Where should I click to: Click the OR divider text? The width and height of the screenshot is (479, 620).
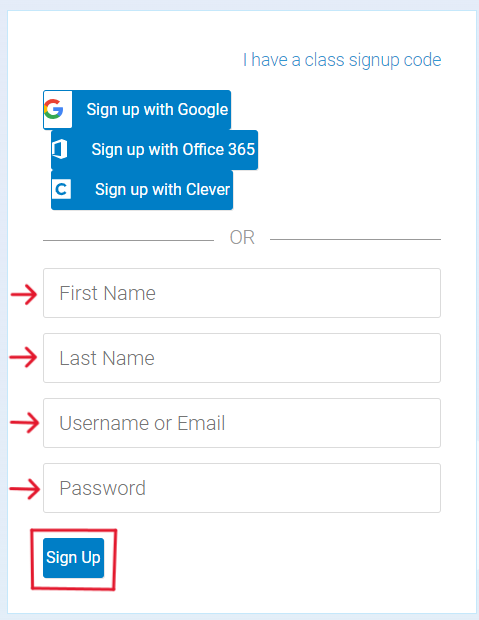tap(242, 238)
